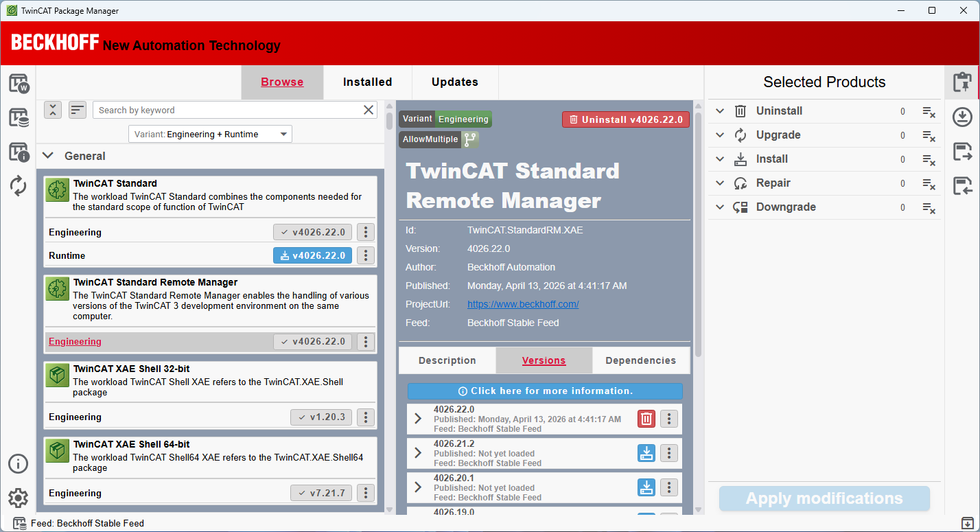The width and height of the screenshot is (980, 532).
Task: Open options menu for XAE Shell 64-bit Engineering
Action: pos(366,493)
